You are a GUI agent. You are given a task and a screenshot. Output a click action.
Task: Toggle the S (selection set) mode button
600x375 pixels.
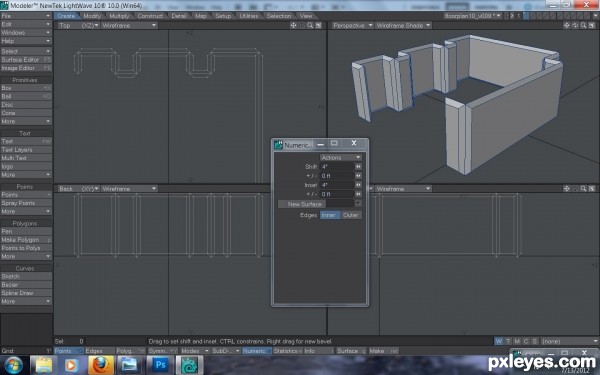[x=535, y=341]
